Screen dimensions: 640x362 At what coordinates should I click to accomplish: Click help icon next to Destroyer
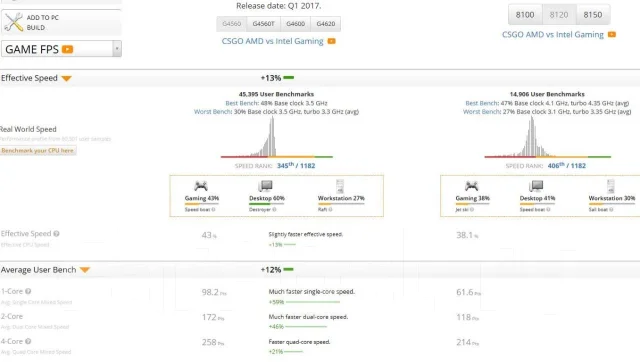coord(274,209)
